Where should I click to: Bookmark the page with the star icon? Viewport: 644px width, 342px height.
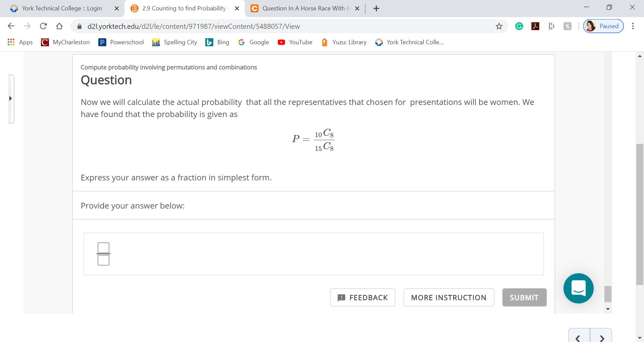click(x=499, y=26)
